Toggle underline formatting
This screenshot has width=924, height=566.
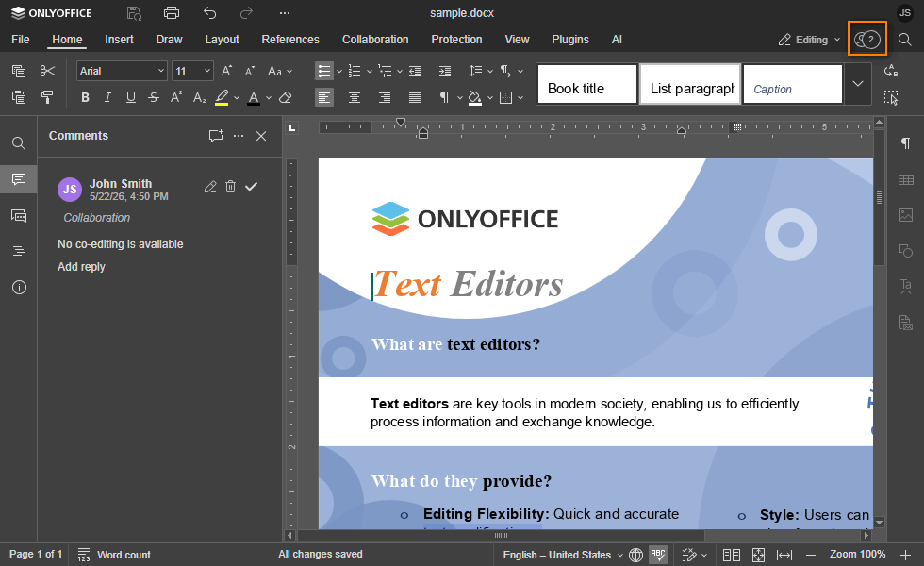[131, 97]
